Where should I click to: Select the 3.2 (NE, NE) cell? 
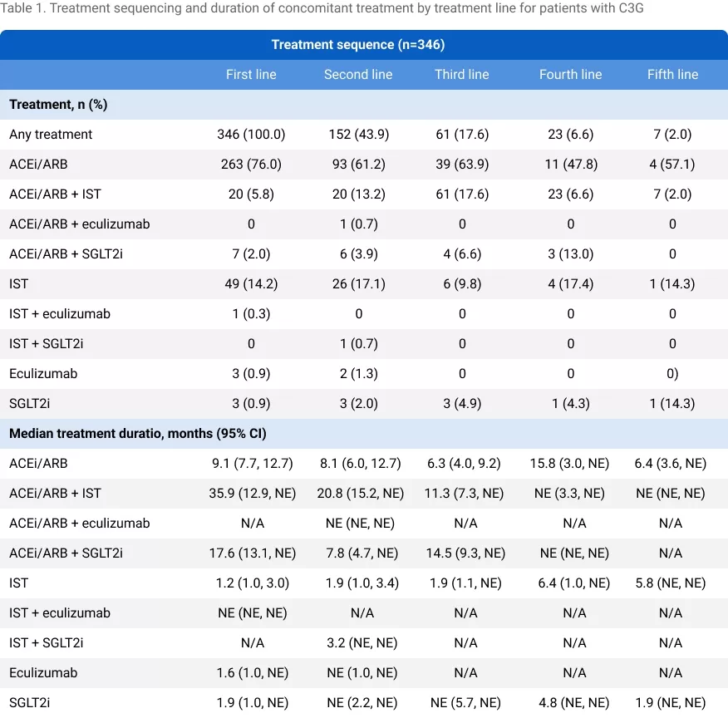(358, 643)
